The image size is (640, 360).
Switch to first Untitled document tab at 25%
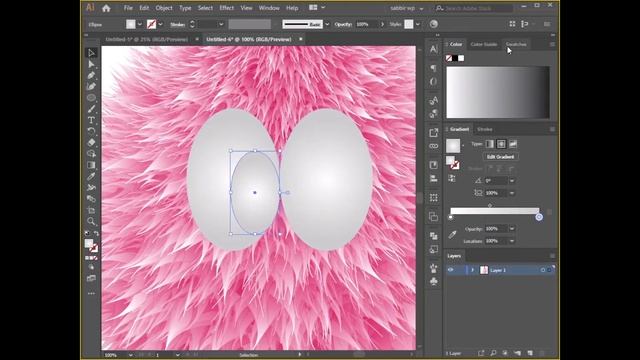click(147, 39)
